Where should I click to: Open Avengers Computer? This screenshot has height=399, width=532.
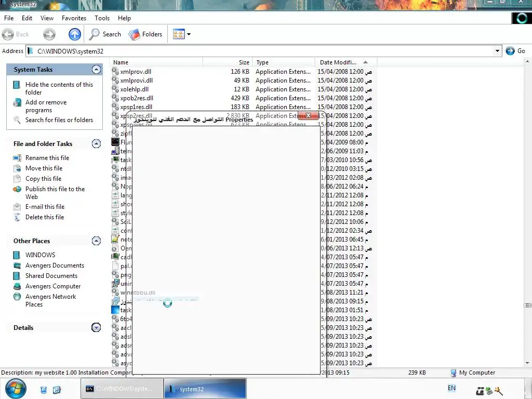click(53, 286)
